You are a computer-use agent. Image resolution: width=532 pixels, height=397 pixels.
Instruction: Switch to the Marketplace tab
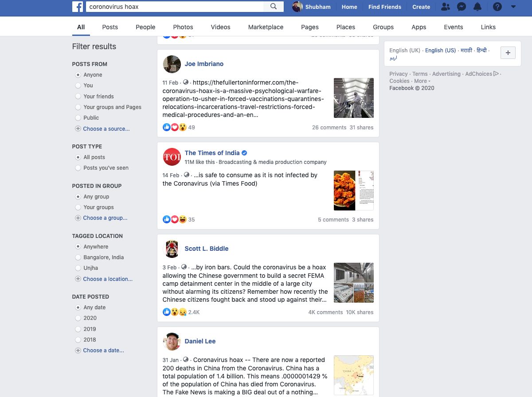pos(266,27)
